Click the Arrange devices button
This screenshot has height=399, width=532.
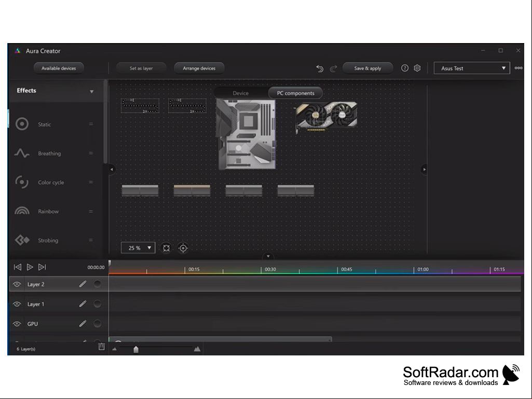pyautogui.click(x=199, y=68)
